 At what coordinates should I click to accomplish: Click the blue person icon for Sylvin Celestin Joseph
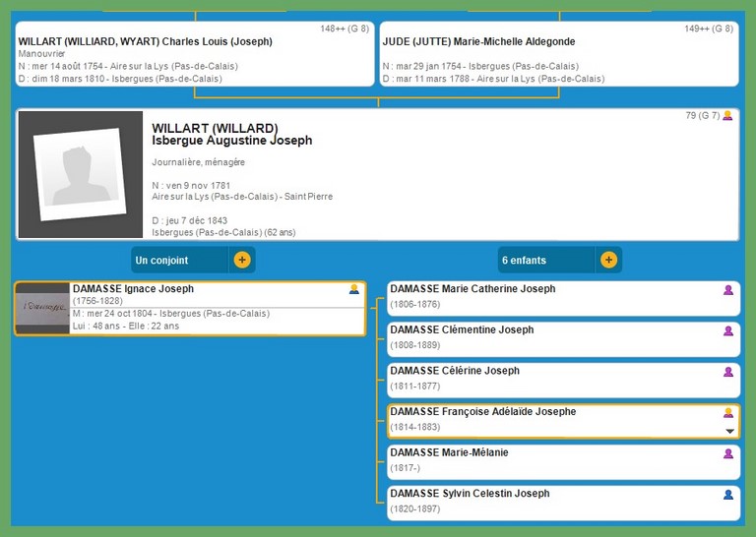728,495
